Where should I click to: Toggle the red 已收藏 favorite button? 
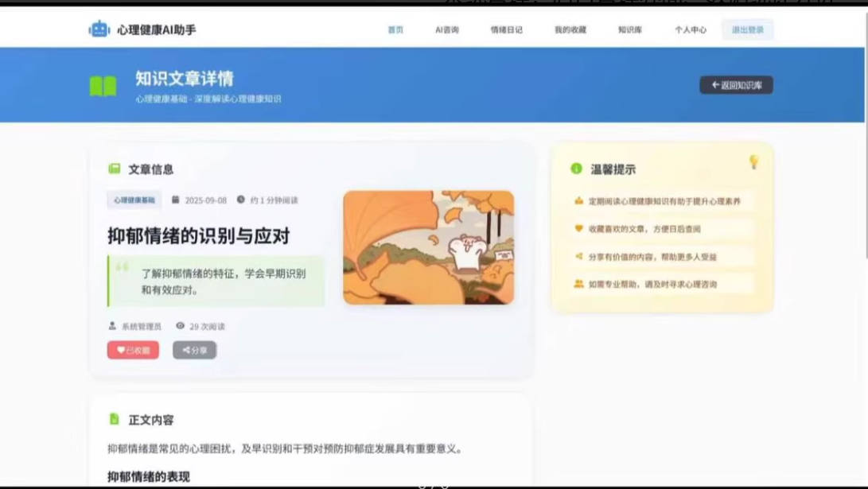(x=133, y=350)
